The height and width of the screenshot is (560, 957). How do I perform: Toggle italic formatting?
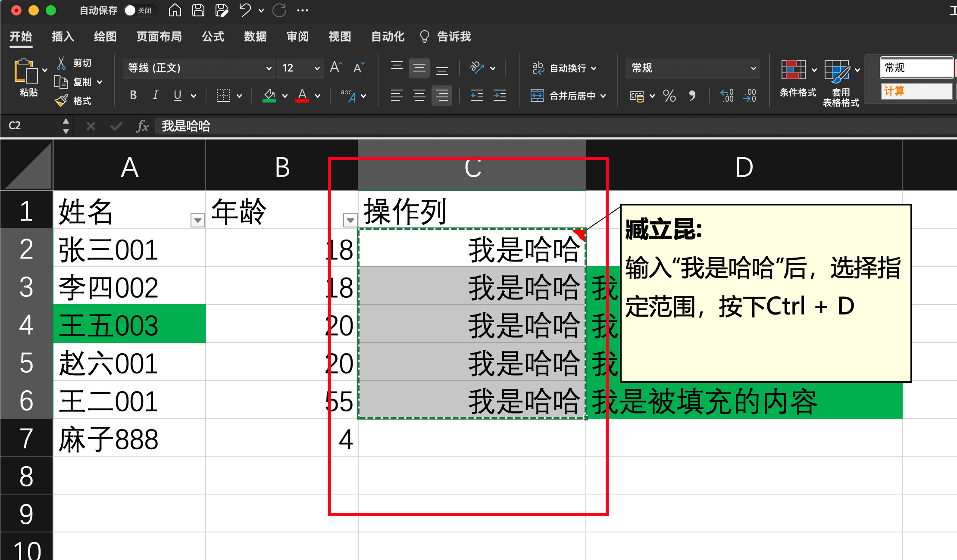tap(155, 95)
